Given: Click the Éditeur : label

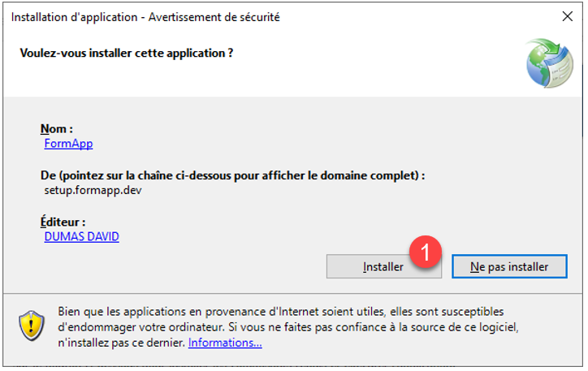Looking at the screenshot, I should point(63,222).
